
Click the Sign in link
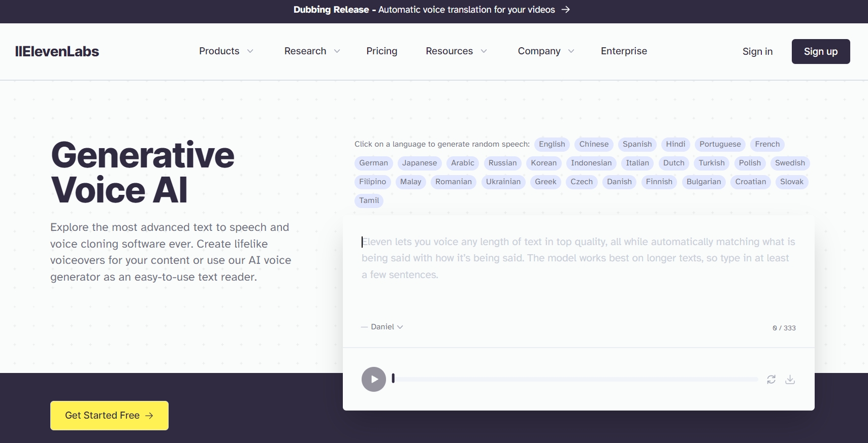pos(757,52)
